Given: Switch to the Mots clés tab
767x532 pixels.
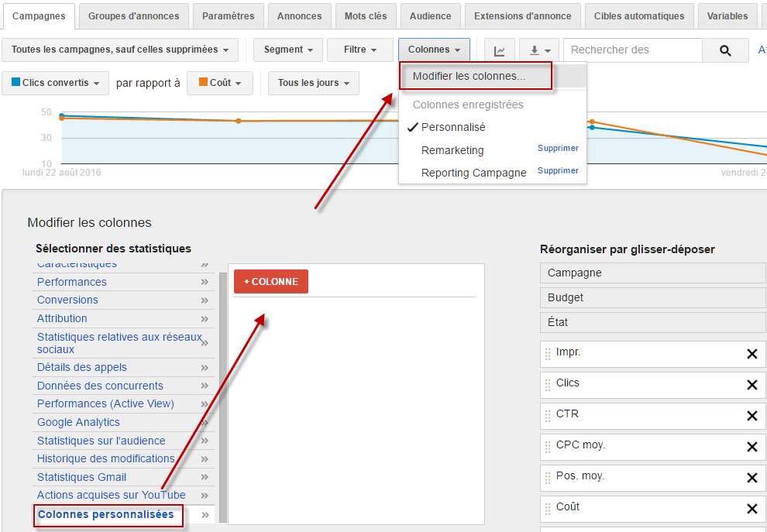Looking at the screenshot, I should [x=366, y=16].
